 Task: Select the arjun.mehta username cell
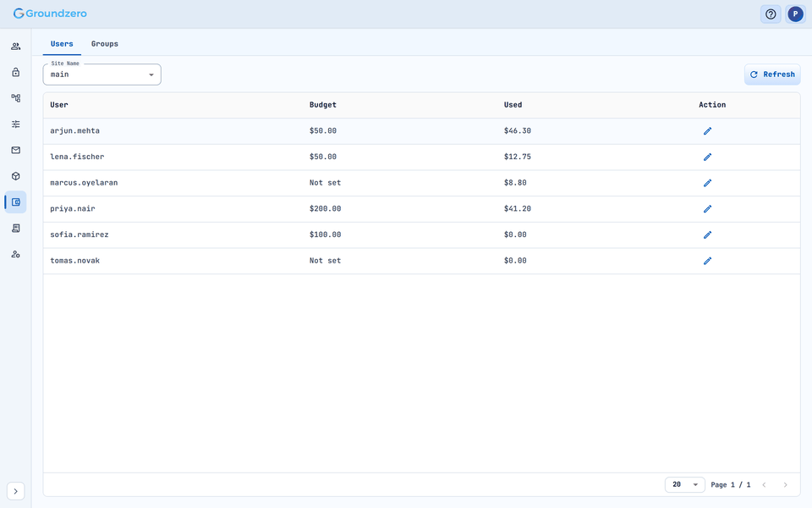coord(74,130)
